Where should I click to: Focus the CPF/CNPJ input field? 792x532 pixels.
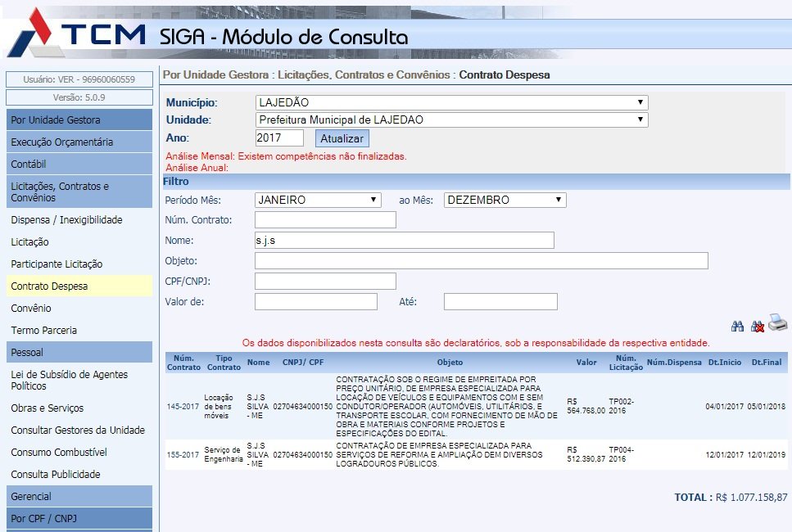click(325, 281)
